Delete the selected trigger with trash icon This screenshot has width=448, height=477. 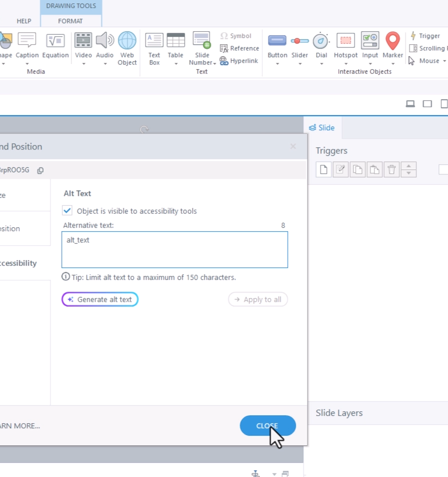391,169
